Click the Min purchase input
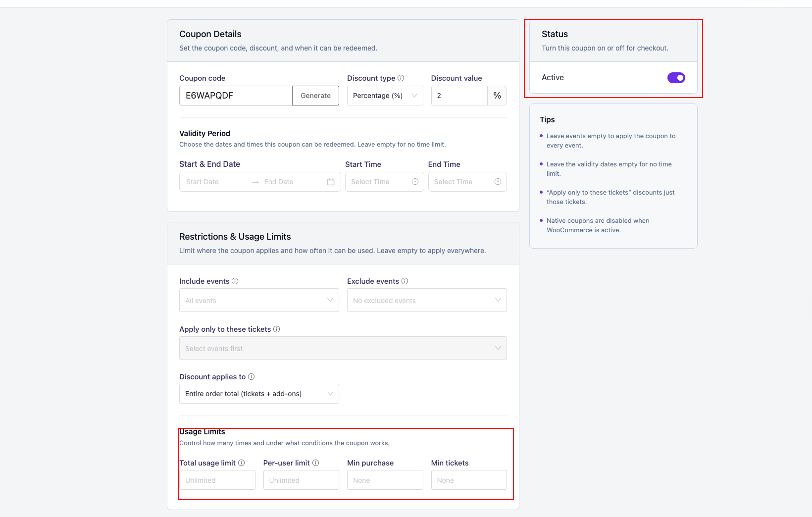 [385, 480]
